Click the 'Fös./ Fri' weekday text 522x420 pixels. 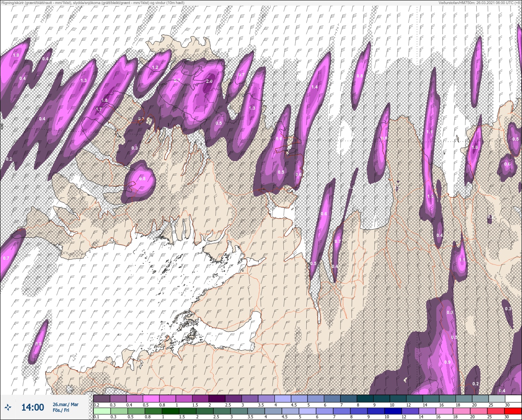[x=61, y=410]
